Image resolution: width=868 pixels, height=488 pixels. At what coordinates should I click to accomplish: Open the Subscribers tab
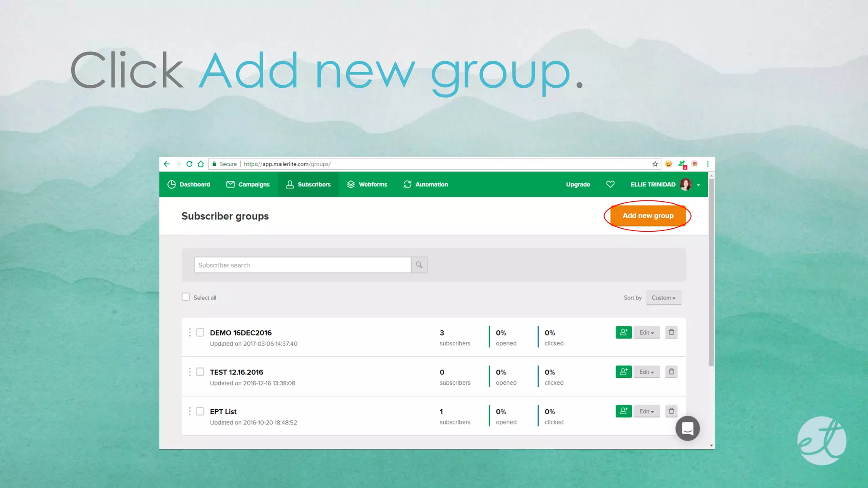click(308, 184)
